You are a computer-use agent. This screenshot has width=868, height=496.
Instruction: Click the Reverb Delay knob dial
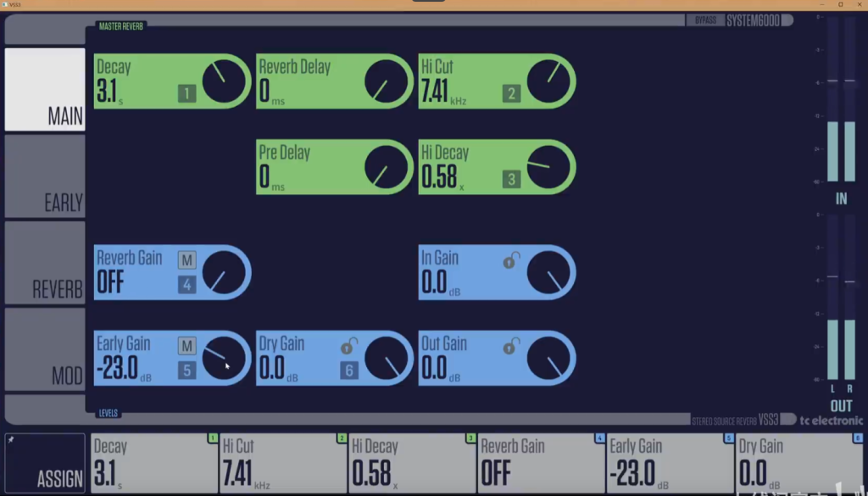(386, 81)
